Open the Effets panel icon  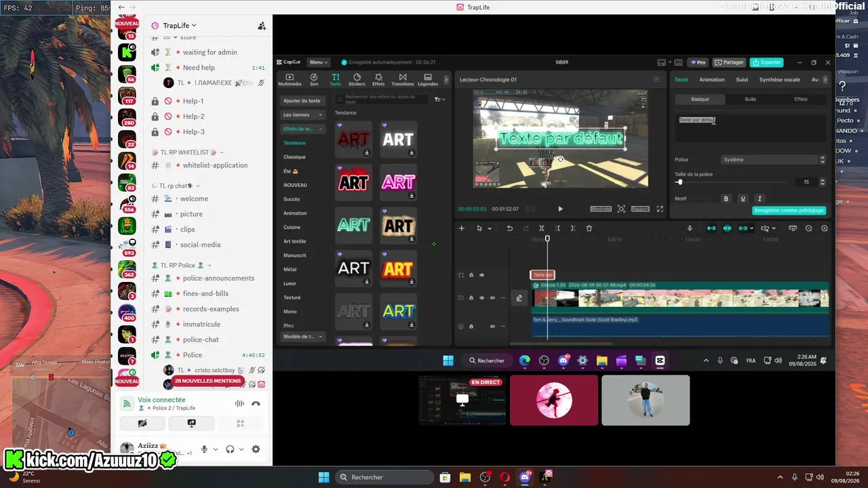[x=378, y=79]
